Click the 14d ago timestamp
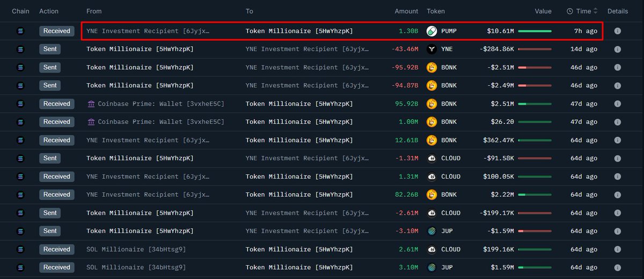 (584, 49)
